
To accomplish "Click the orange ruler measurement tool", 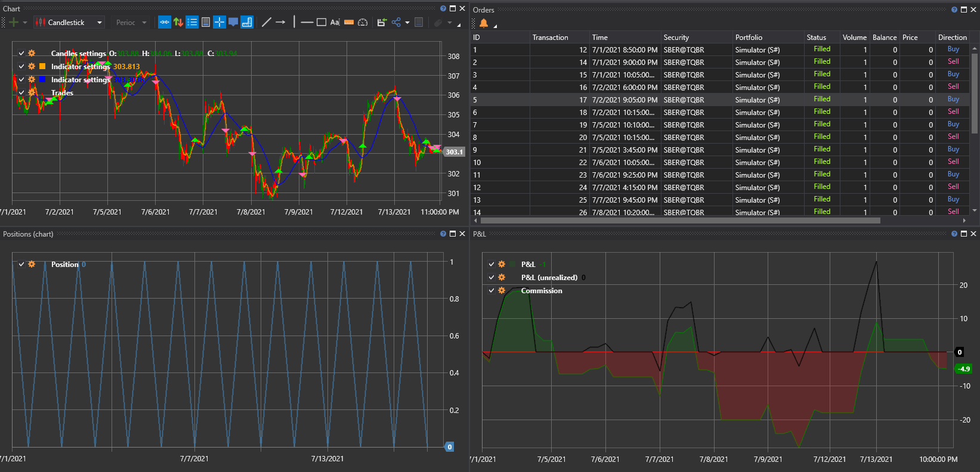I will pyautogui.click(x=349, y=23).
